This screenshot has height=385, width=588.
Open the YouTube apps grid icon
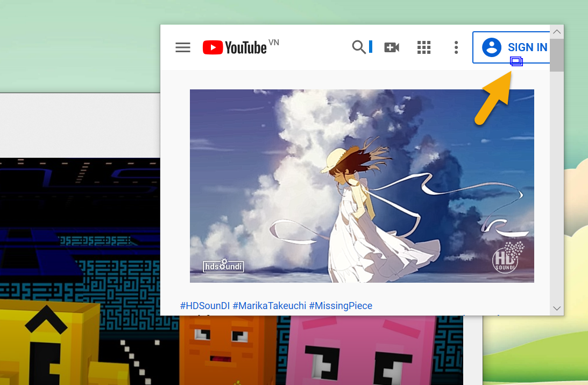pos(424,47)
